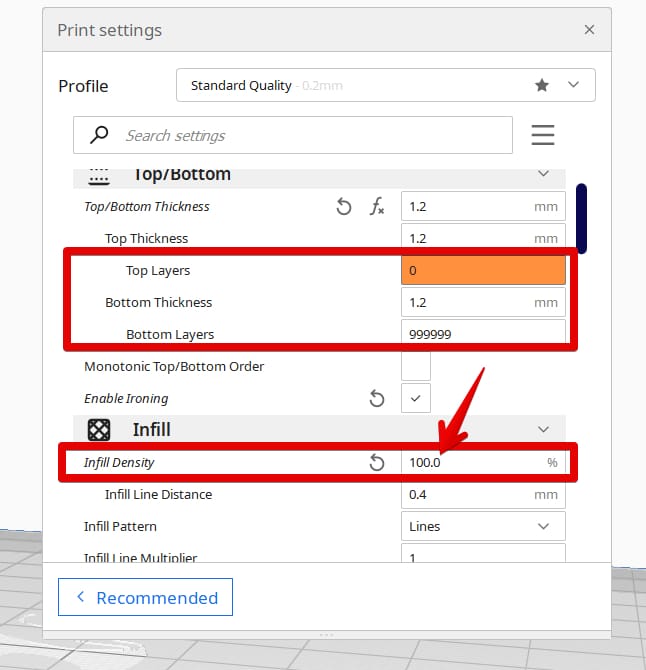Click the Bottom Layers setting label

170,334
